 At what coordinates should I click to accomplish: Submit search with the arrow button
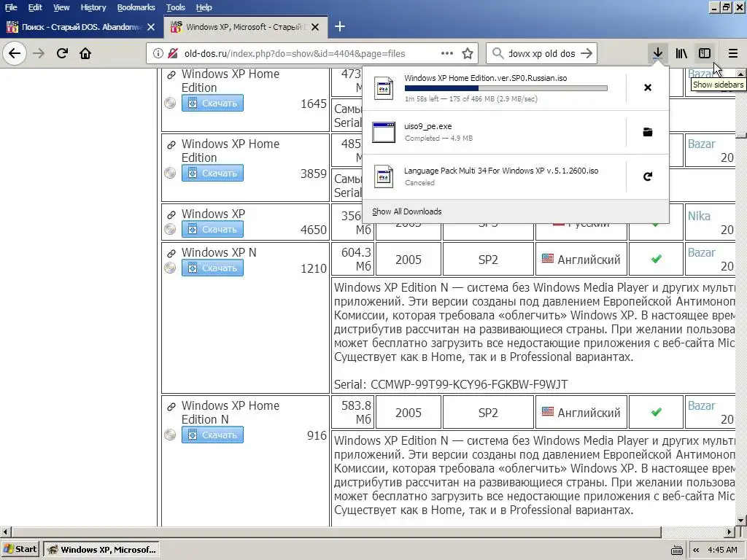[587, 53]
